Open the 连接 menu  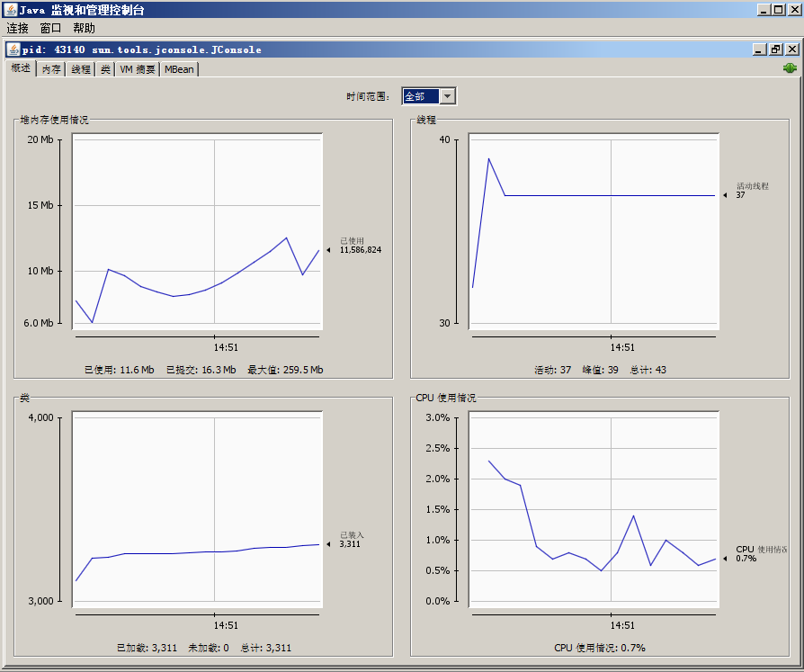coord(18,29)
